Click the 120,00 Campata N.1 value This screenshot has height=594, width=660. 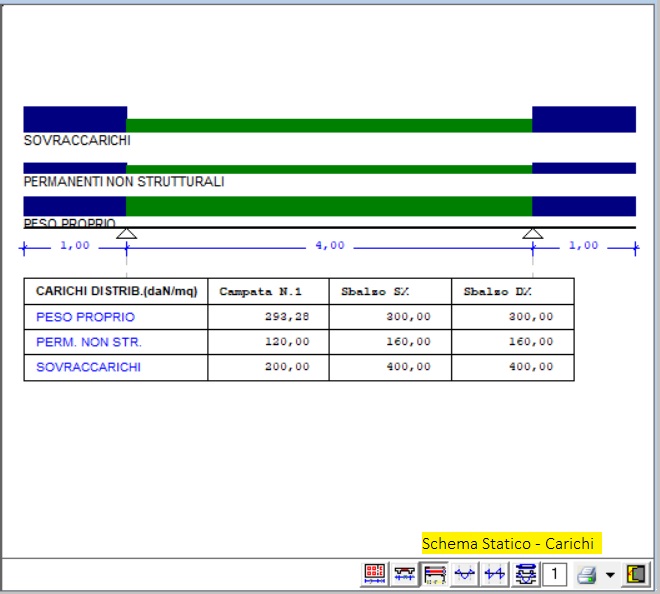click(x=287, y=341)
